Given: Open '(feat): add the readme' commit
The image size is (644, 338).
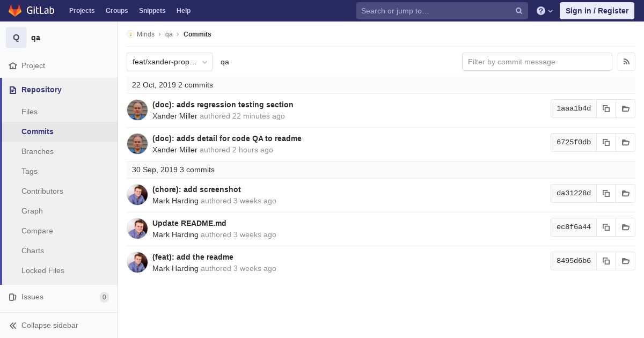Looking at the screenshot, I should pos(193,257).
